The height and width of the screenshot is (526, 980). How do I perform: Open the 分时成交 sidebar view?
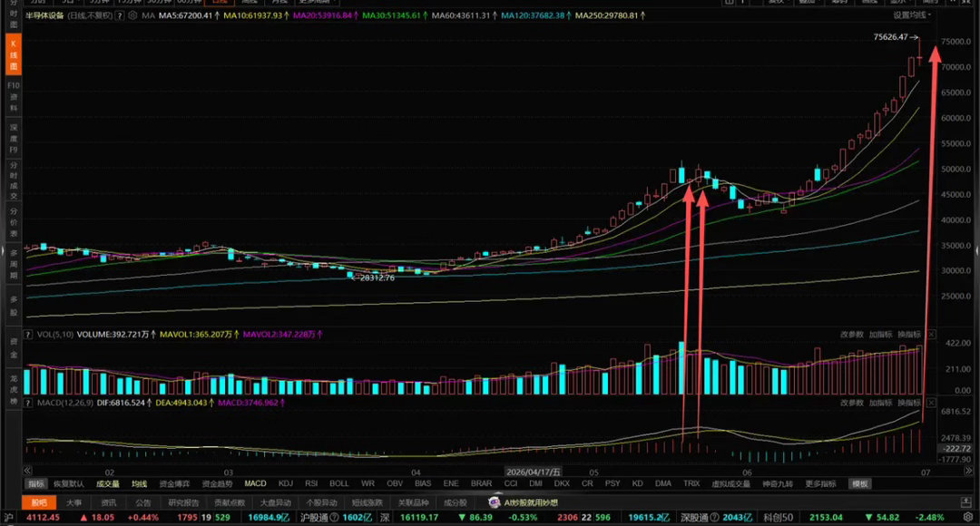[14, 180]
